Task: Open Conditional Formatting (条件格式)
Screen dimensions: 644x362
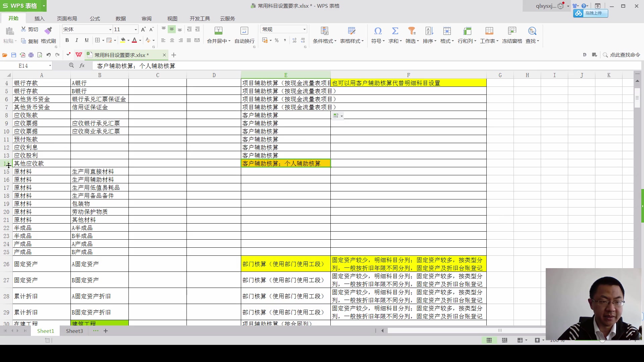Action: point(324,35)
